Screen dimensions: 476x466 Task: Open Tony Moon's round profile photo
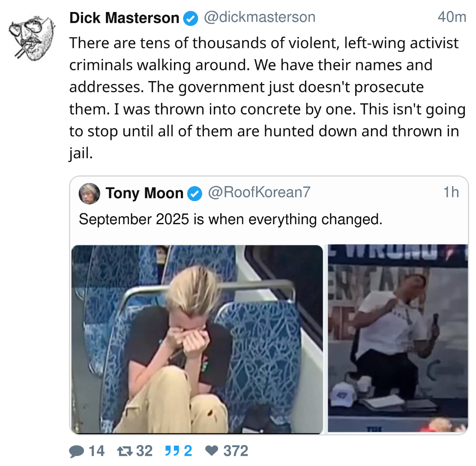click(x=89, y=193)
